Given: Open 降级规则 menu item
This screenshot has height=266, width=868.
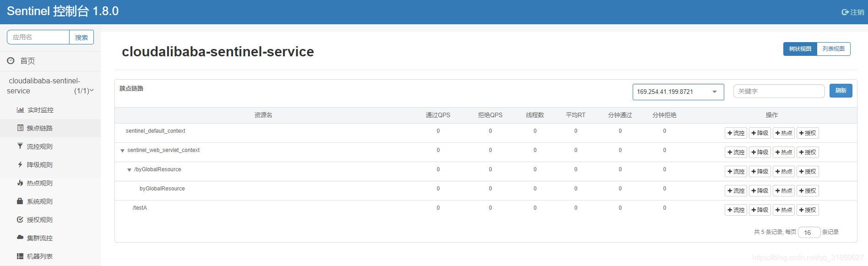Looking at the screenshot, I should (50, 165).
